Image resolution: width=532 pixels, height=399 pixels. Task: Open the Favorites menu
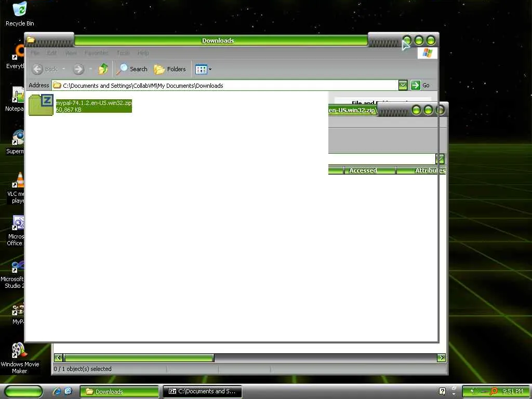pos(96,53)
